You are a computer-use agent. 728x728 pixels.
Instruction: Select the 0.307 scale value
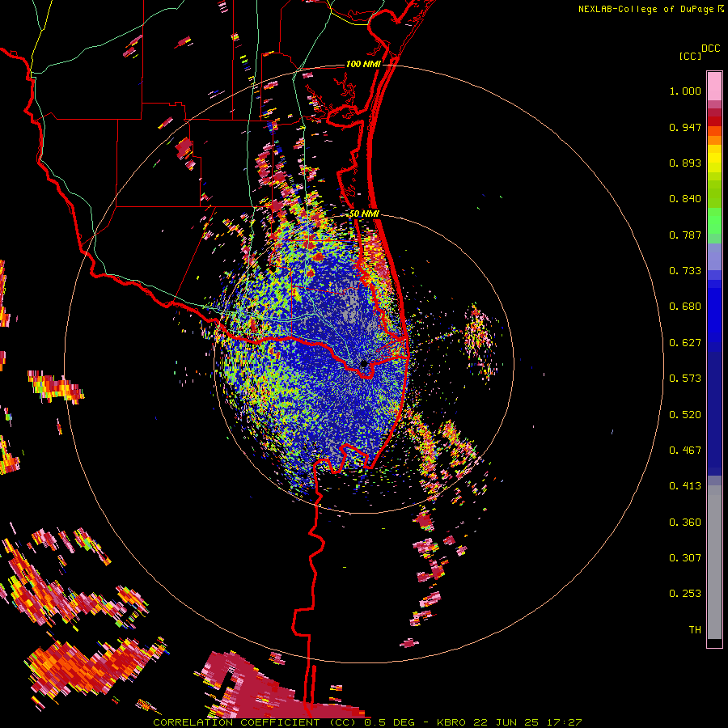685,558
